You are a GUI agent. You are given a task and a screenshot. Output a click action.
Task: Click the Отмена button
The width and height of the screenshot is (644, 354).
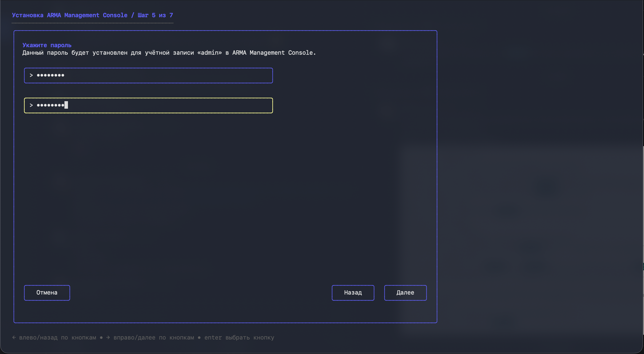[x=47, y=293]
